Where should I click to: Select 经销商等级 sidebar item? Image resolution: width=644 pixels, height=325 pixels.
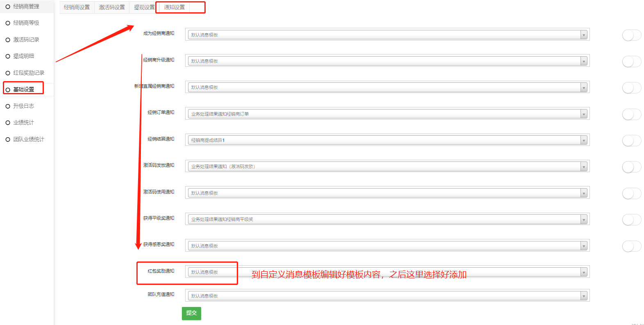(x=26, y=23)
